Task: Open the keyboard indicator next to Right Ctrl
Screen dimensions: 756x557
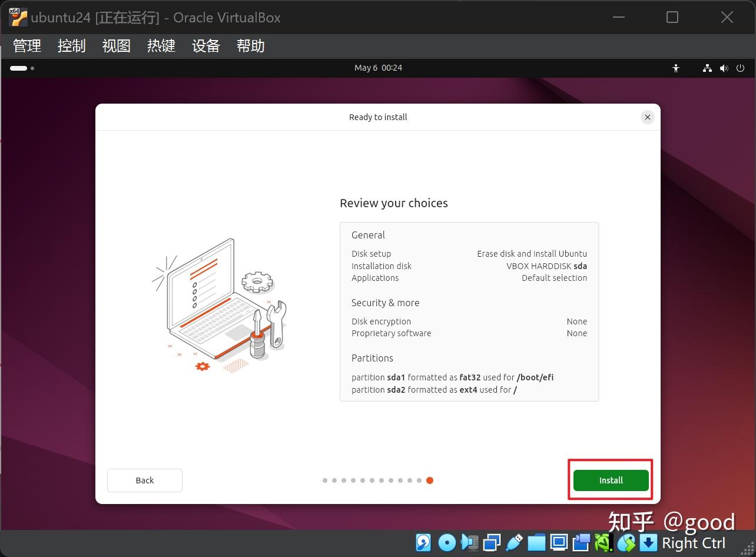Action: [648, 542]
